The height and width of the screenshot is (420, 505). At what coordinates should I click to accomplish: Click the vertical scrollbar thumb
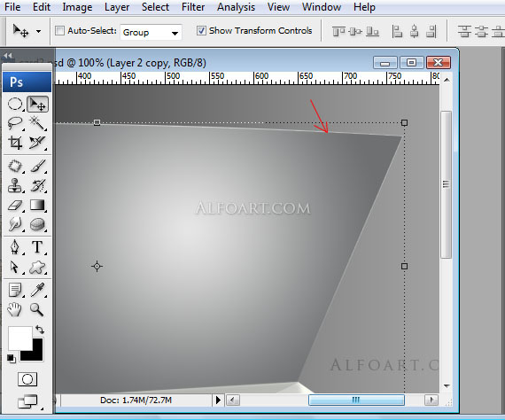point(446,184)
